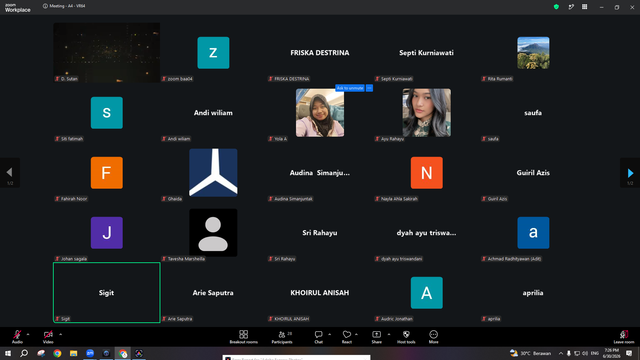Screen dimensions: 640x360
Task: Go to next gallery page arrow
Action: [x=630, y=173]
